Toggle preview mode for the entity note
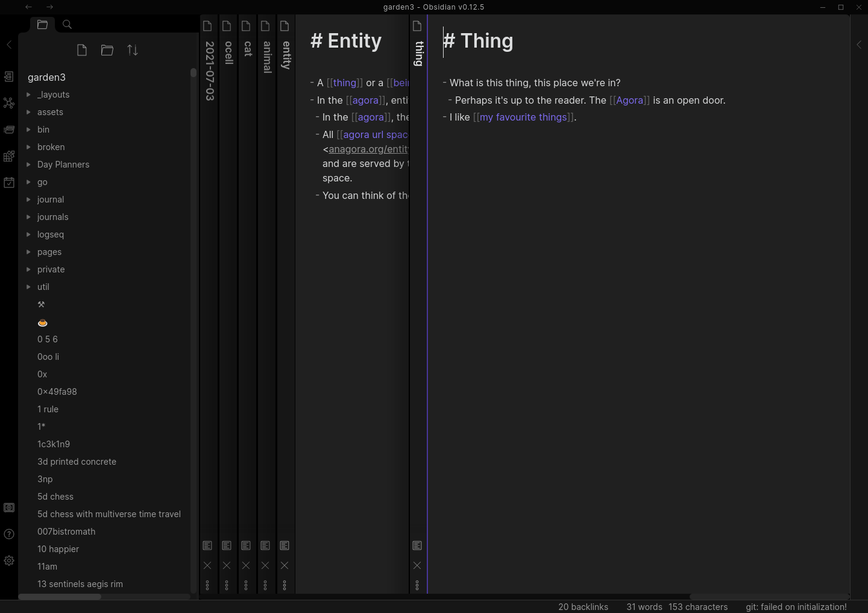 (285, 545)
